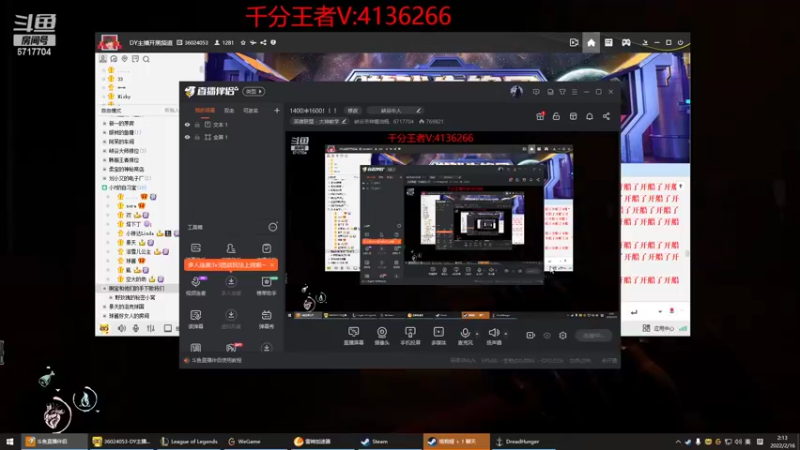The width and height of the screenshot is (800, 450).
Task: Switch to the 双击 scene tab
Action: 229,110
